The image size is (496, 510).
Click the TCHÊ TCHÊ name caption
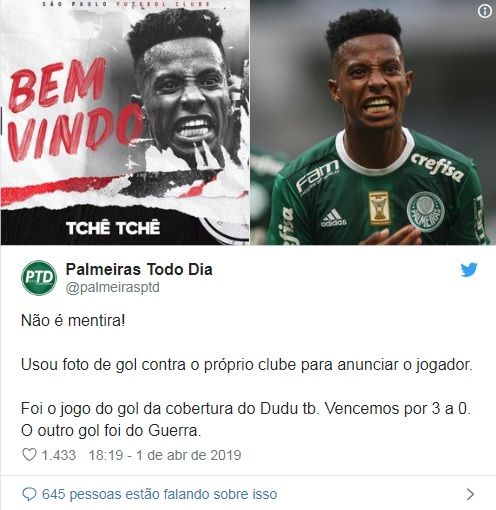tap(113, 228)
